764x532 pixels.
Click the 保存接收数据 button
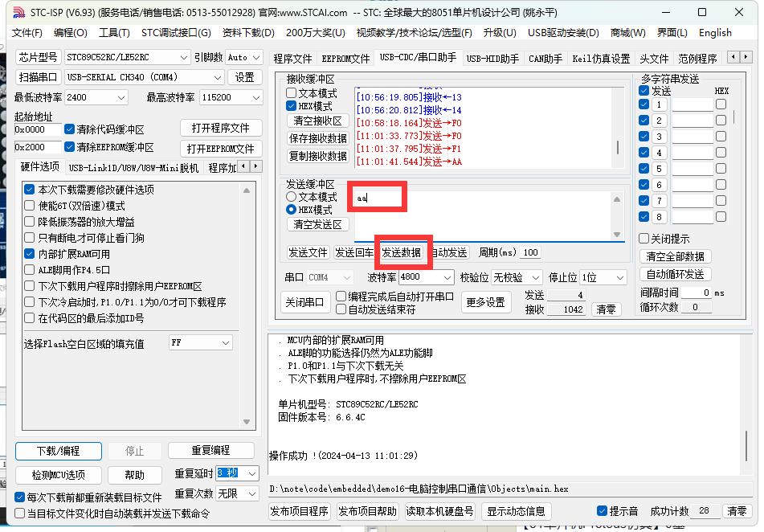(x=317, y=138)
